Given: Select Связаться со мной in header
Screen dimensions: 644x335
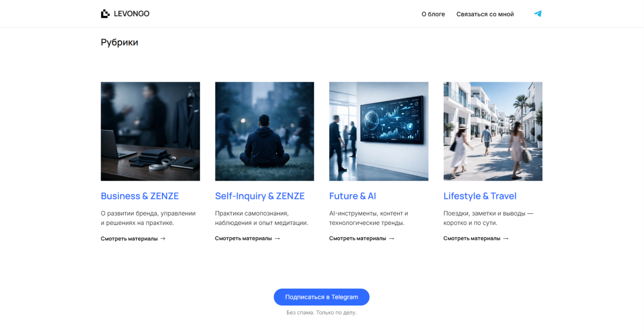Looking at the screenshot, I should coord(485,14).
